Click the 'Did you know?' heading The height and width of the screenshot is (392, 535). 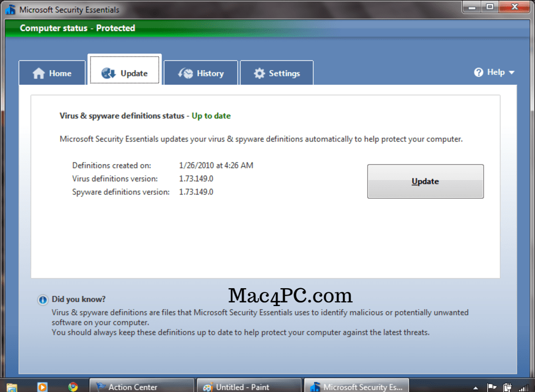(79, 299)
